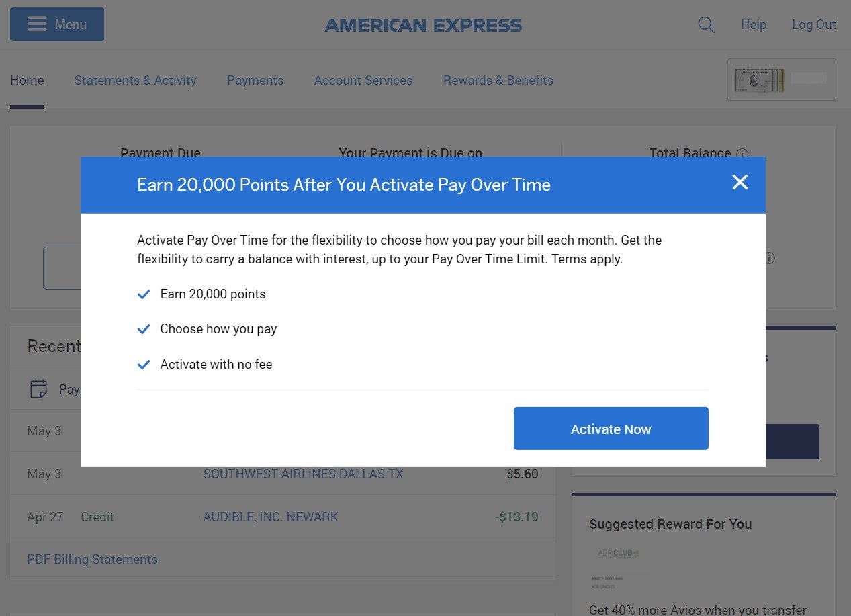
Task: Click the checkmark beside Earn 20,000 points
Action: pos(143,294)
